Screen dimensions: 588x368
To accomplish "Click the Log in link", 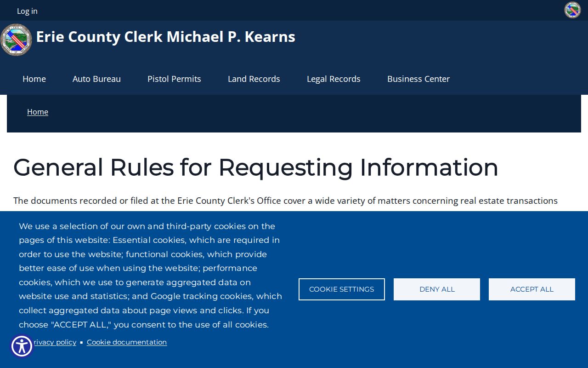I will click(x=27, y=11).
